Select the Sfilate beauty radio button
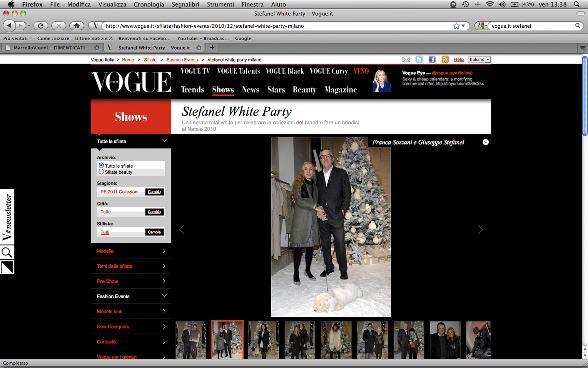The width and height of the screenshot is (588, 368). (x=101, y=172)
